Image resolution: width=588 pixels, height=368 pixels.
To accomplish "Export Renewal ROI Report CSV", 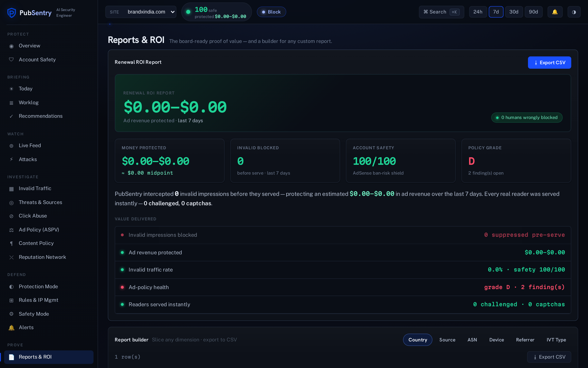I will (550, 63).
